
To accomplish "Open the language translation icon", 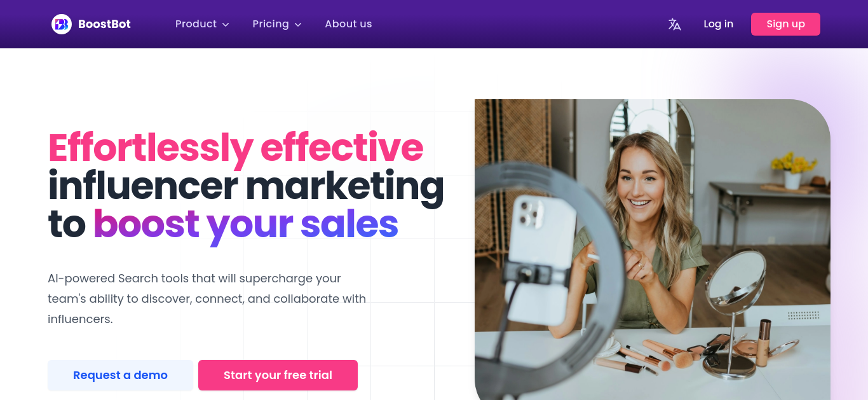I will coord(675,24).
